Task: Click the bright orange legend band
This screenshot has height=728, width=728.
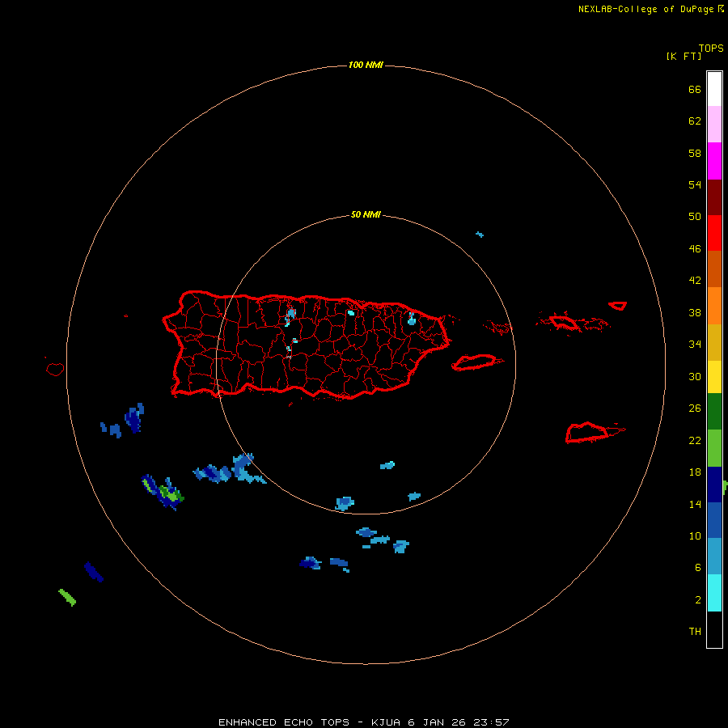Action: click(714, 306)
